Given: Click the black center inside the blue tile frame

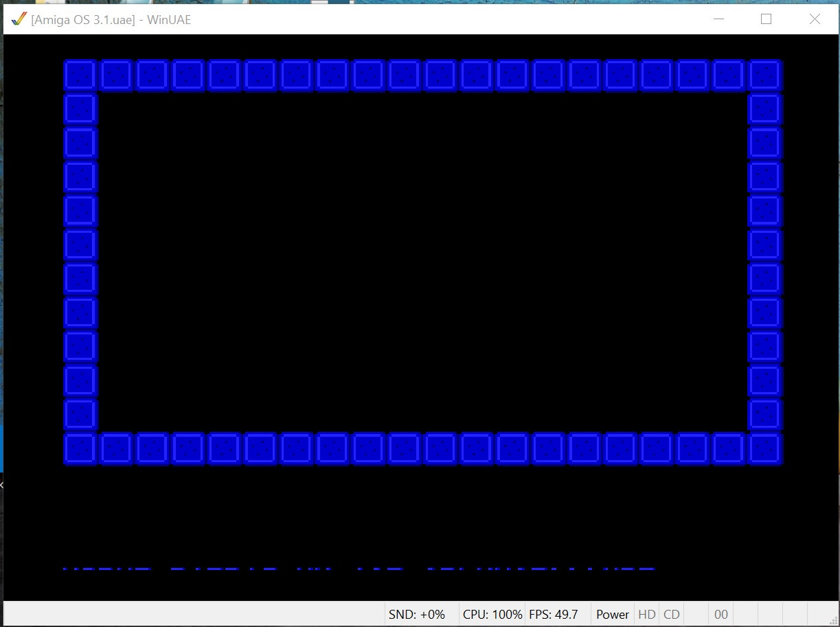Looking at the screenshot, I should click(x=422, y=262).
